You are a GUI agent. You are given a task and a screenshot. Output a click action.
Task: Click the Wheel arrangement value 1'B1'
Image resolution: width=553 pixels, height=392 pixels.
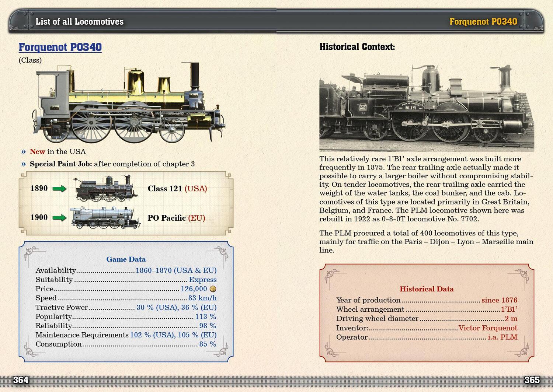coord(509,309)
